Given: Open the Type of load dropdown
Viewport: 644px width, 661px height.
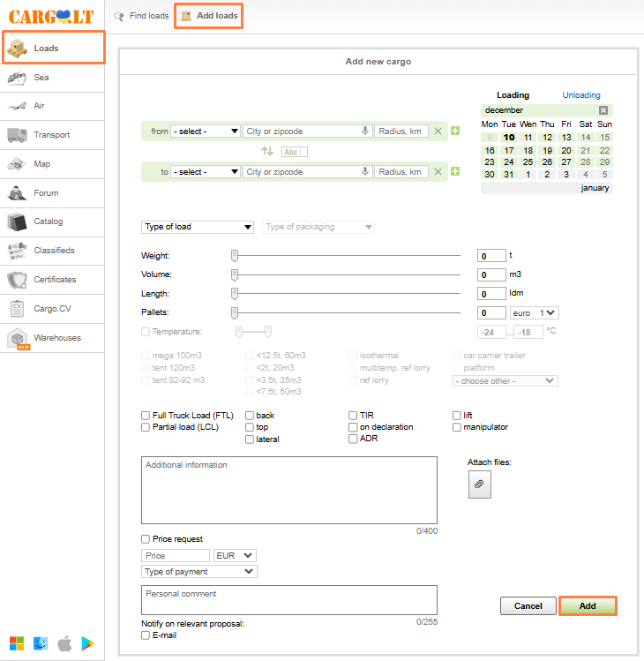Looking at the screenshot, I should [x=198, y=227].
